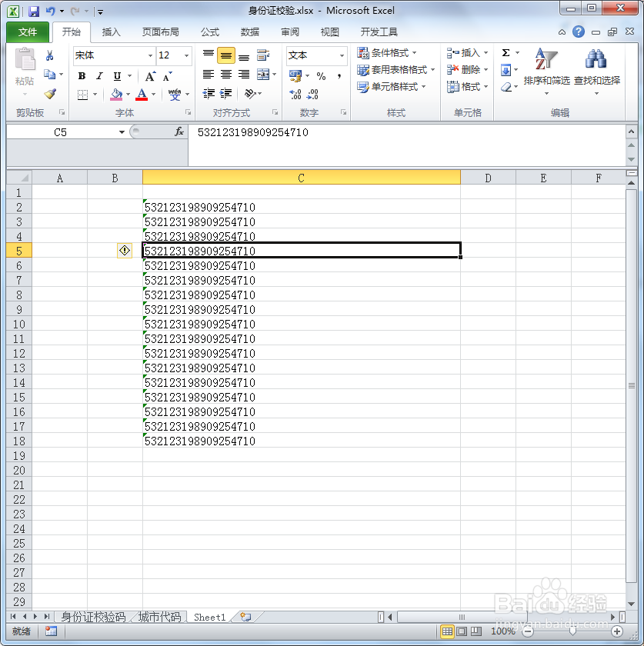Increase indent
The image size is (644, 646).
pos(225,94)
